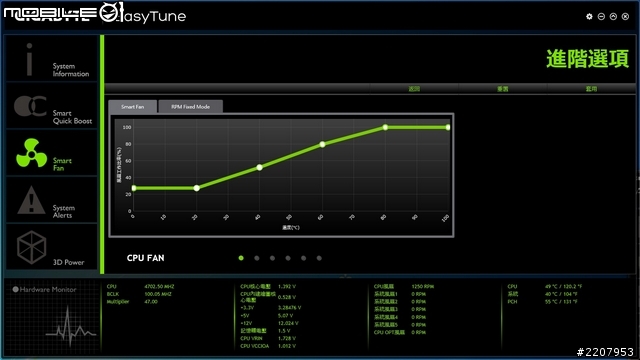Click the +3.3V reading 3.28476 V
The width and height of the screenshot is (640, 360).
click(x=289, y=308)
